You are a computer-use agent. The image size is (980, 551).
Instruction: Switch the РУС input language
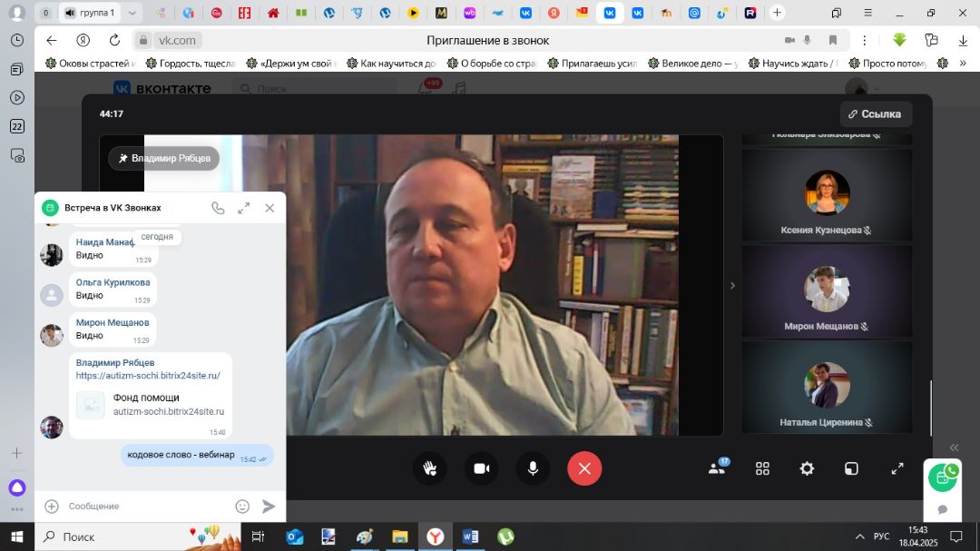[x=881, y=536]
